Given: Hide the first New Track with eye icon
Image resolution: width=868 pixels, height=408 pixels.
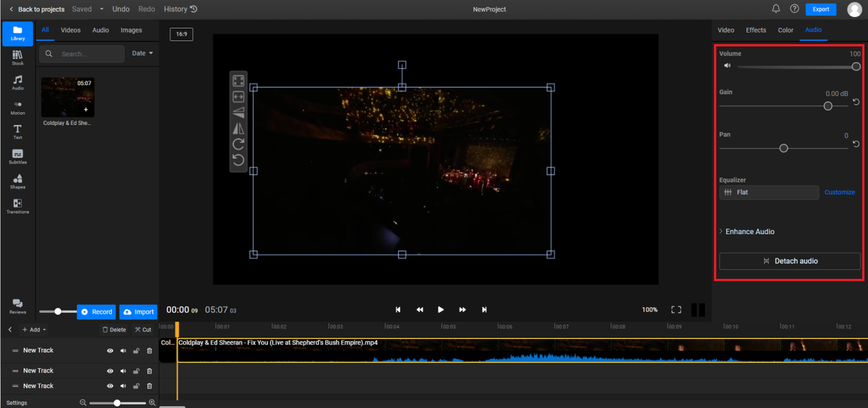Looking at the screenshot, I should [x=110, y=351].
